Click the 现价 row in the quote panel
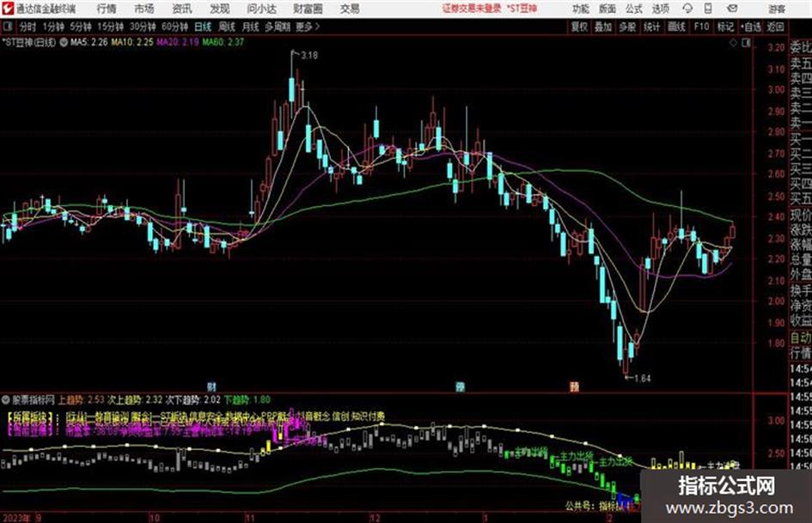 801,214
